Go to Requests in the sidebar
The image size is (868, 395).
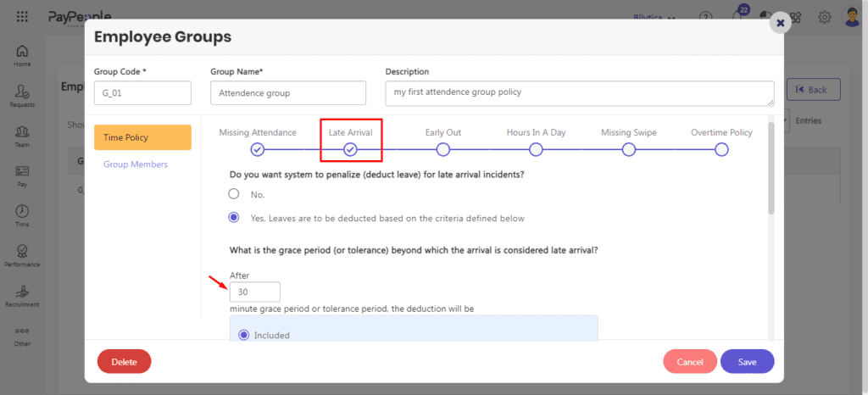22,92
